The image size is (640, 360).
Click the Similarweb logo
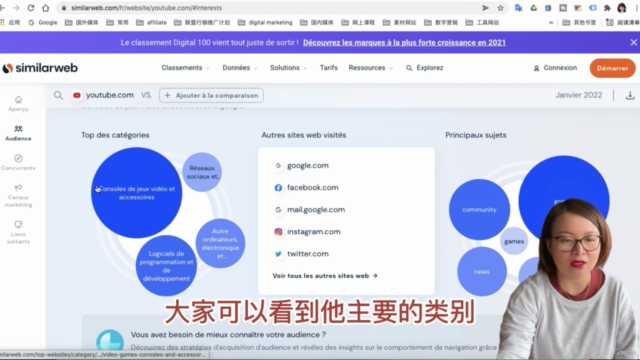point(40,68)
